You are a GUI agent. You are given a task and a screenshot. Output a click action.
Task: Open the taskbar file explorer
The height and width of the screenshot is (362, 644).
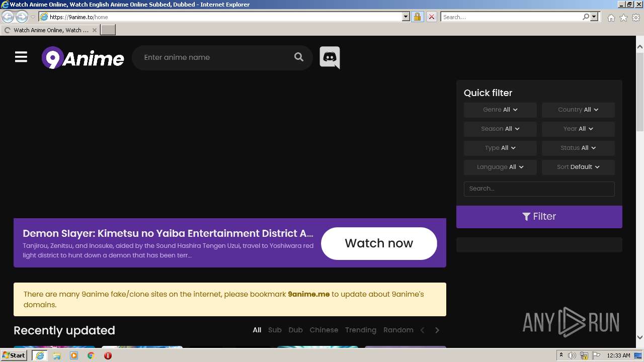(57, 355)
